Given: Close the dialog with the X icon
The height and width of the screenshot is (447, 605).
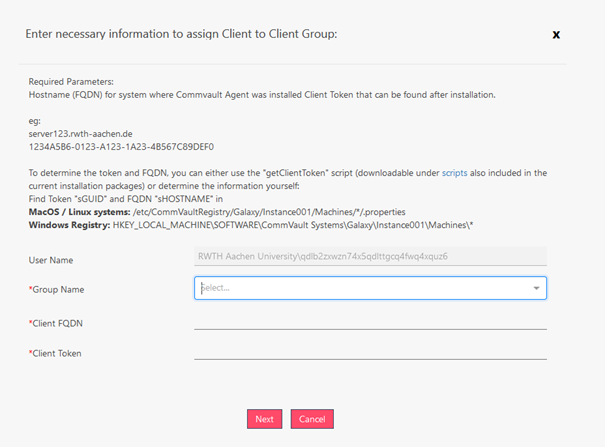Looking at the screenshot, I should coord(556,34).
